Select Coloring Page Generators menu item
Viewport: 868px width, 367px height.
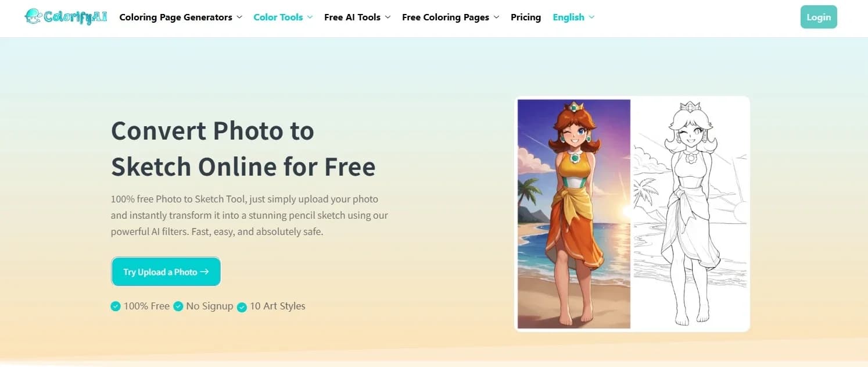coord(176,17)
